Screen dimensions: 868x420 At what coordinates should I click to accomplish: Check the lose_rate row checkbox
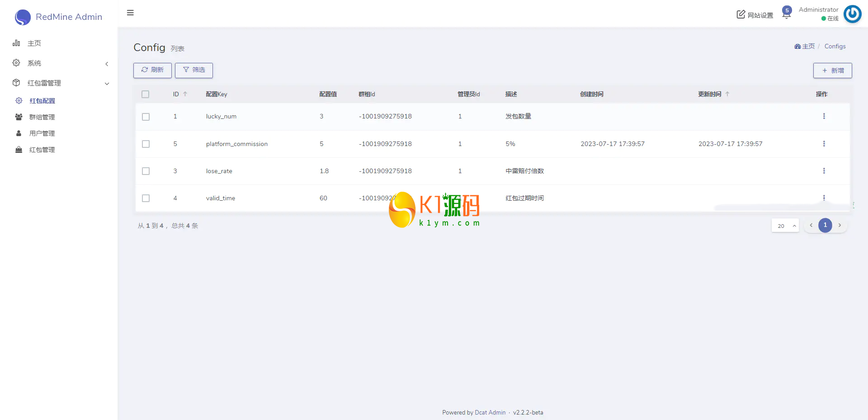click(x=146, y=171)
